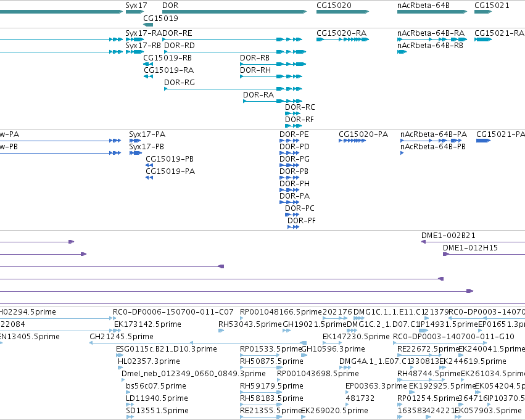Click protein label DOR-PD
The image size is (525, 420).
pos(294,147)
